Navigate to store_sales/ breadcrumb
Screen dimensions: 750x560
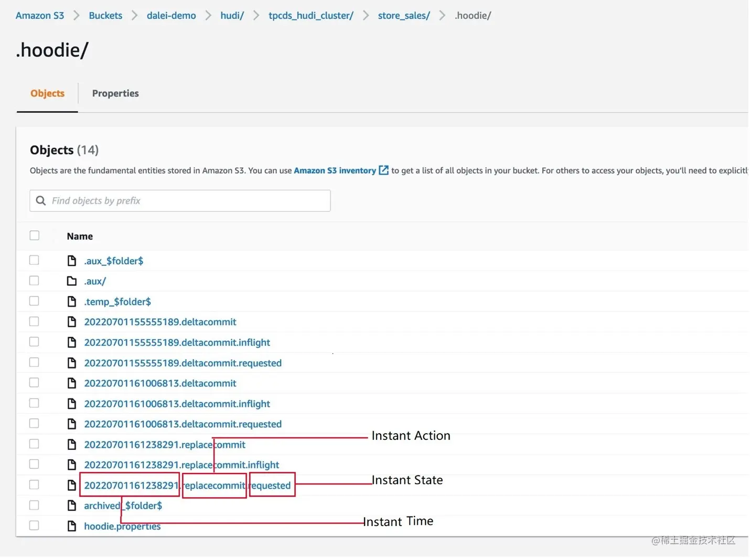click(404, 16)
